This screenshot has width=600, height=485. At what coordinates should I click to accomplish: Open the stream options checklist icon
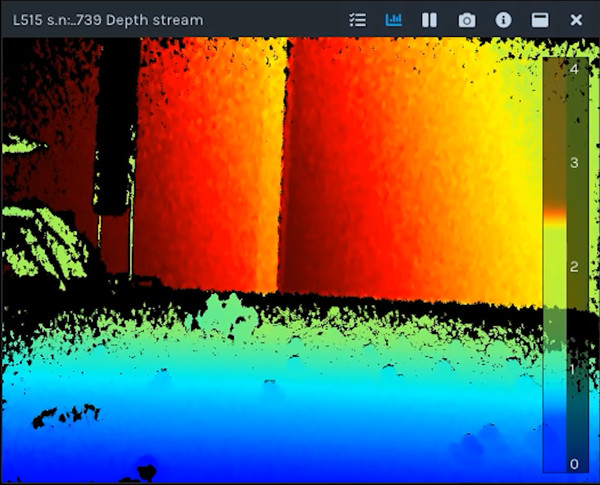point(358,20)
